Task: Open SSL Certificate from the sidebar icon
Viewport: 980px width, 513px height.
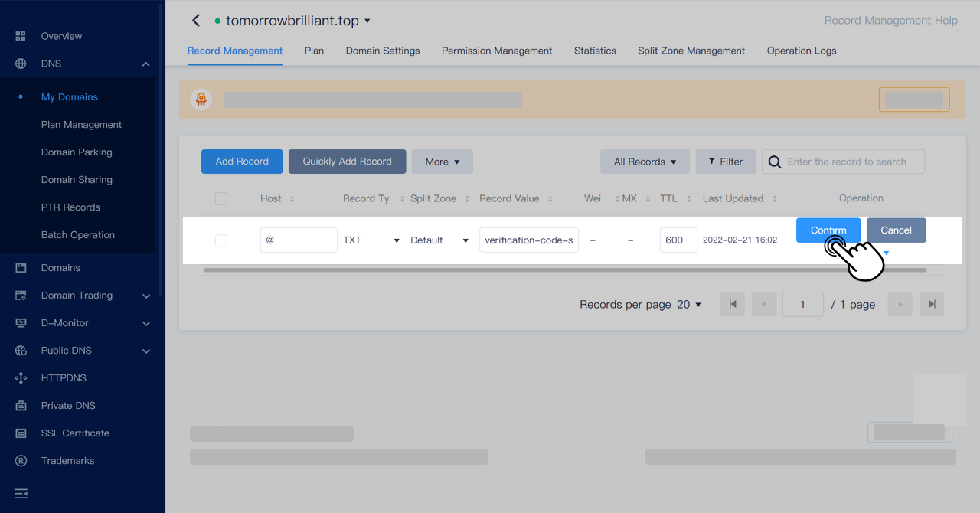Action: 20,433
